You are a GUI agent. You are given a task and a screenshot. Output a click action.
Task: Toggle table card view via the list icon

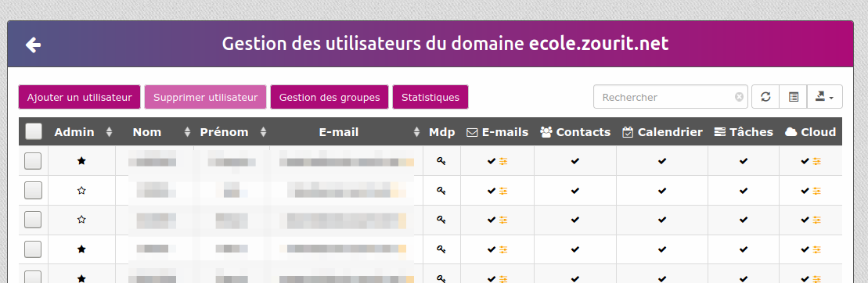coord(794,97)
